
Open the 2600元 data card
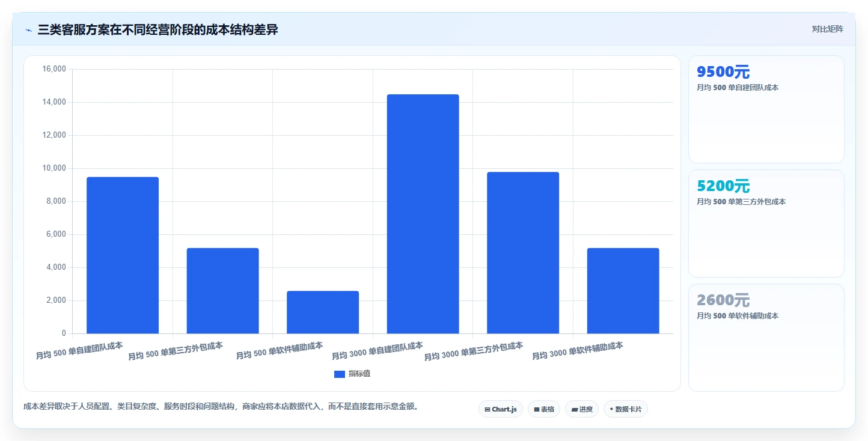click(766, 338)
